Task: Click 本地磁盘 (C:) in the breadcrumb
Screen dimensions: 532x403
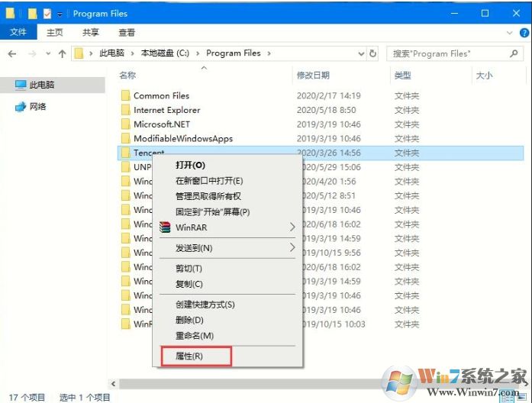Action: coord(165,53)
